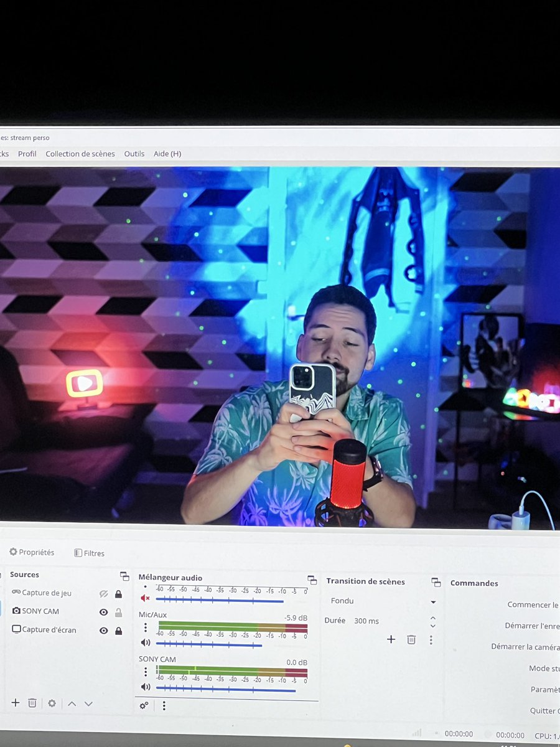Adjust the muted channel volume slider
The image size is (560, 747).
[220, 600]
